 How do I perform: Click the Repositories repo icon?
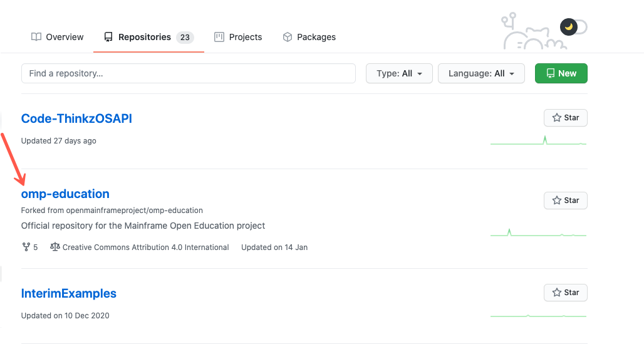tap(108, 37)
